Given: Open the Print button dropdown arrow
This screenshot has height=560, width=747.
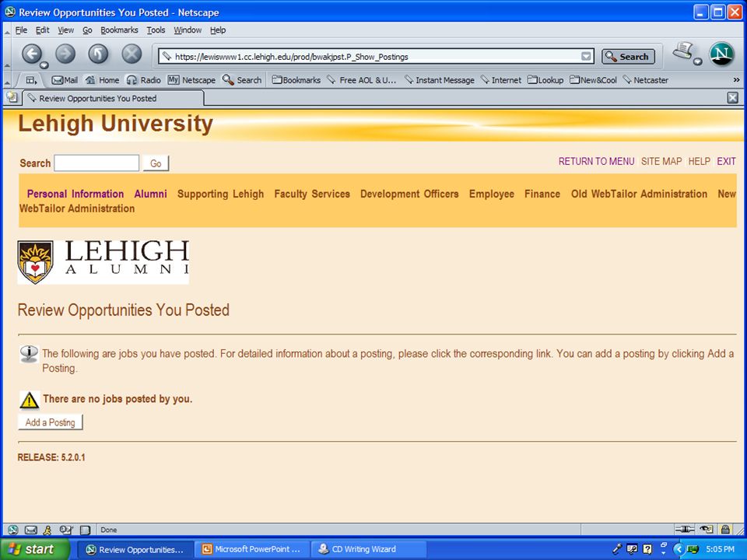Looking at the screenshot, I should pyautogui.click(x=697, y=61).
